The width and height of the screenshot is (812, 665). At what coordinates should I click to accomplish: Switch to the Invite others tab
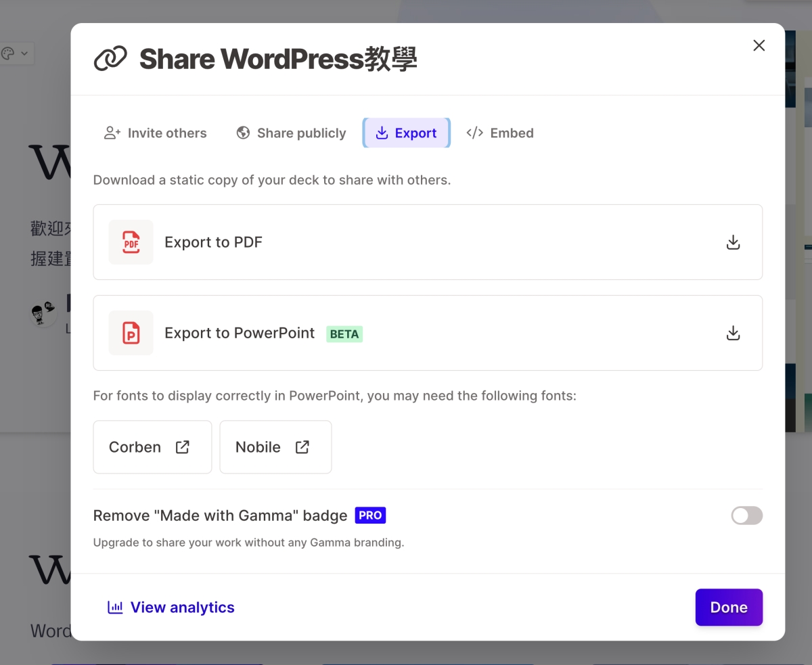pyautogui.click(x=156, y=133)
